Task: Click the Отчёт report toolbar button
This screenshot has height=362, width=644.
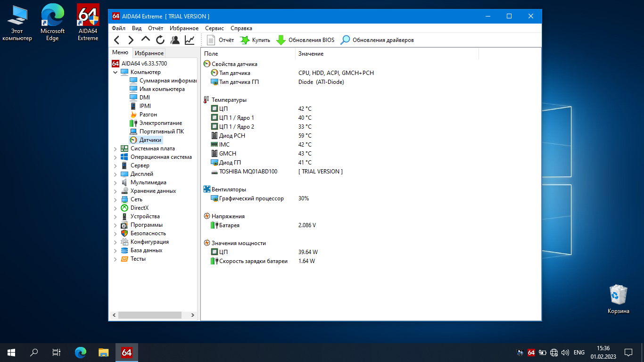Action: click(220, 40)
